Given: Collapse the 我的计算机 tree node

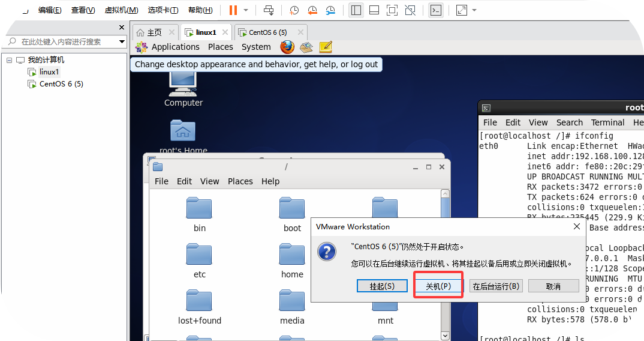Looking at the screenshot, I should point(9,60).
